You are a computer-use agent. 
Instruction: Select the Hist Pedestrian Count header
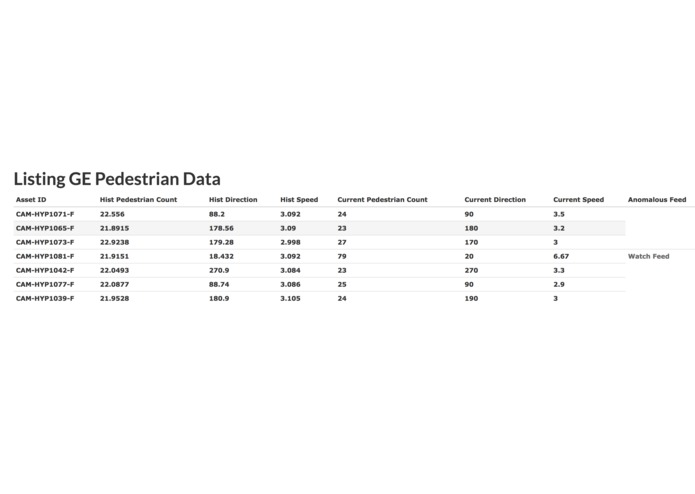[138, 199]
